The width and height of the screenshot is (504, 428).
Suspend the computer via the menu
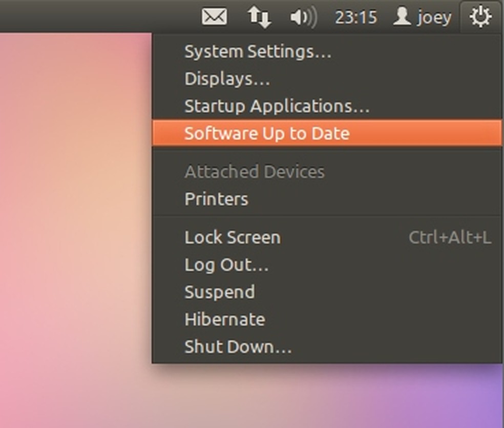click(x=219, y=292)
